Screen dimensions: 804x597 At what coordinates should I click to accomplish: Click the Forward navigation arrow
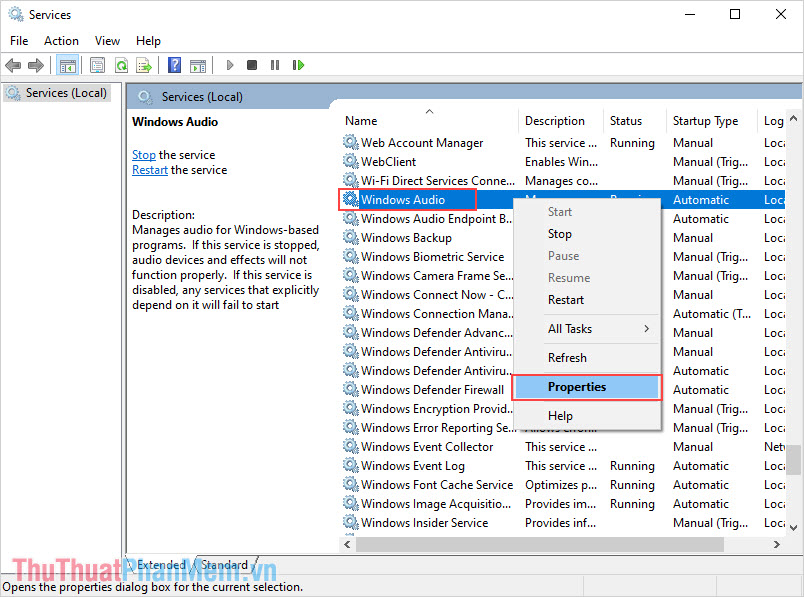36,65
